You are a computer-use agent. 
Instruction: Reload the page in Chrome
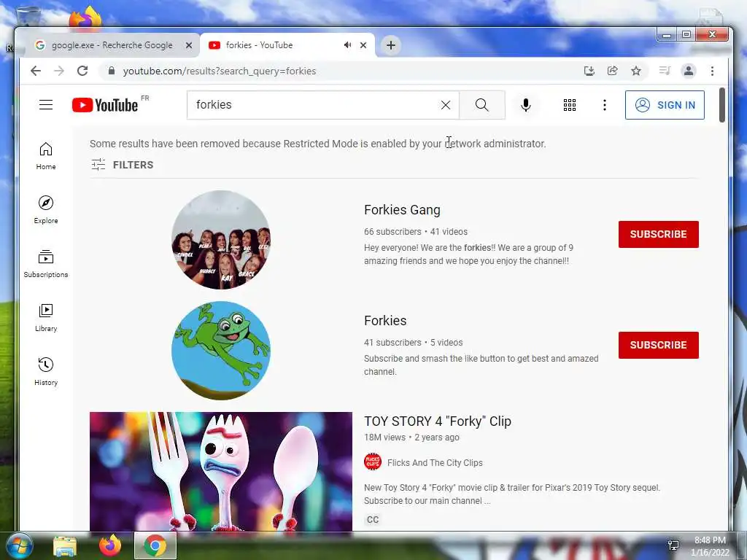[x=82, y=71]
